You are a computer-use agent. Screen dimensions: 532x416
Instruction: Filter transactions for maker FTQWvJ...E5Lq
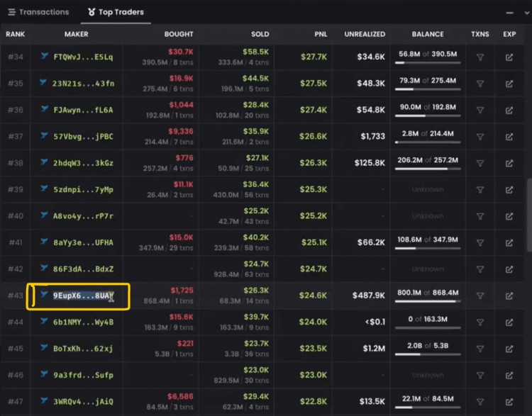(480, 57)
